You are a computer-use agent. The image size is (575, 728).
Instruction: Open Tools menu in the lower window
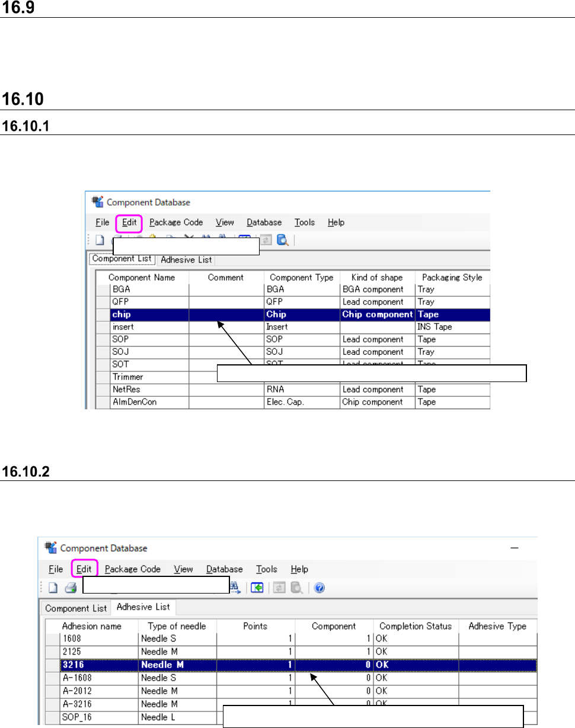266,569
